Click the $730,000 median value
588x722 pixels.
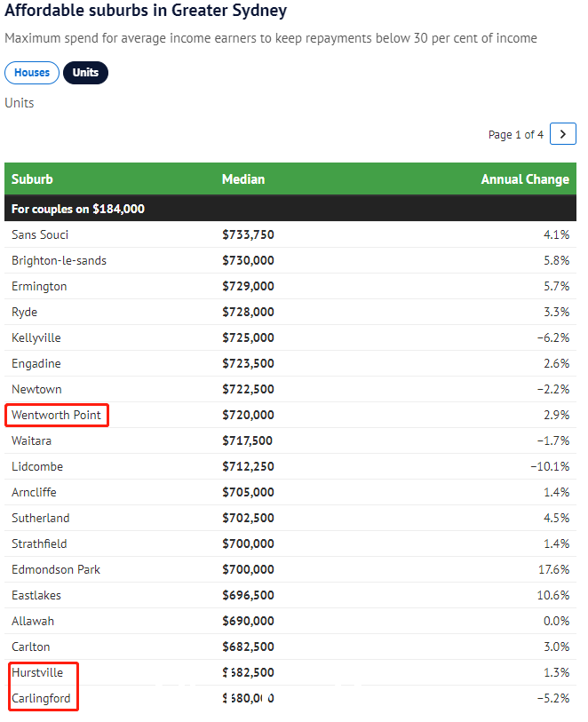click(248, 260)
